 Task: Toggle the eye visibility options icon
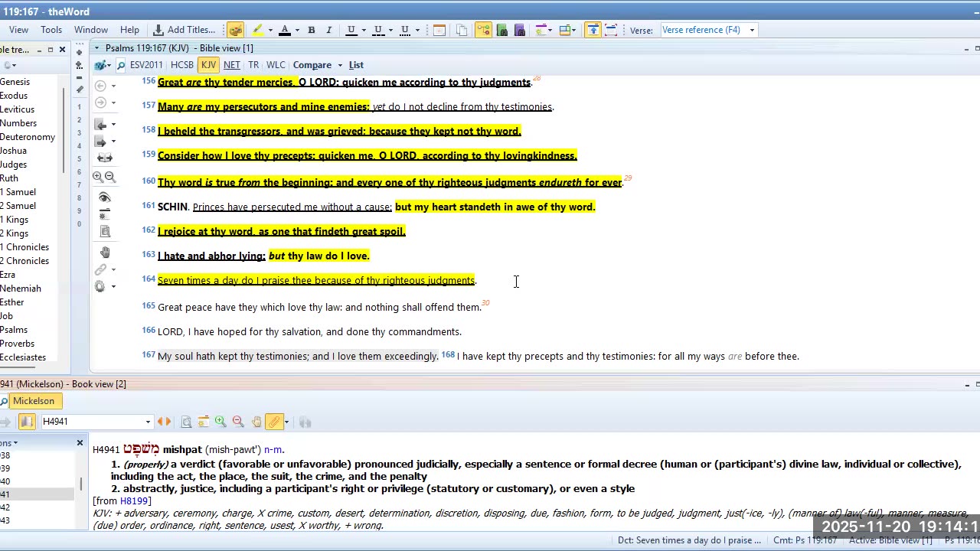tap(105, 197)
